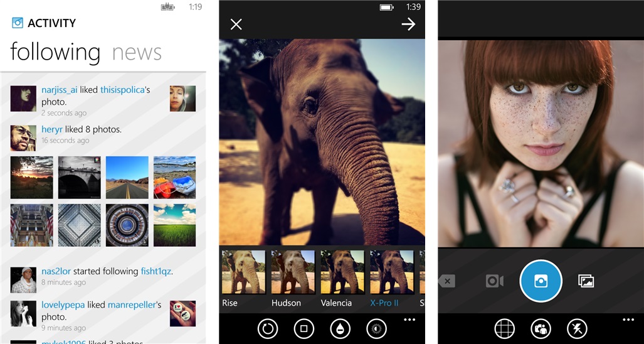The width and height of the screenshot is (644, 344).
Task: Click the battery icon on Activity screen
Action: pyautogui.click(x=167, y=7)
